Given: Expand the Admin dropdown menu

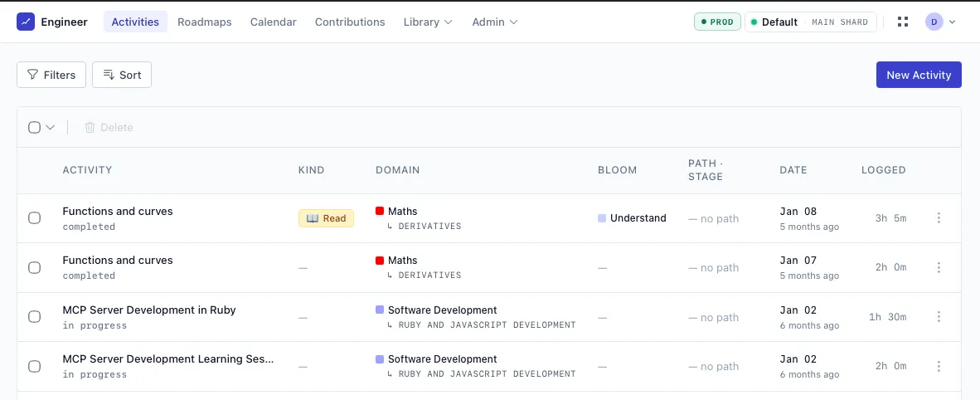Looking at the screenshot, I should click(494, 22).
